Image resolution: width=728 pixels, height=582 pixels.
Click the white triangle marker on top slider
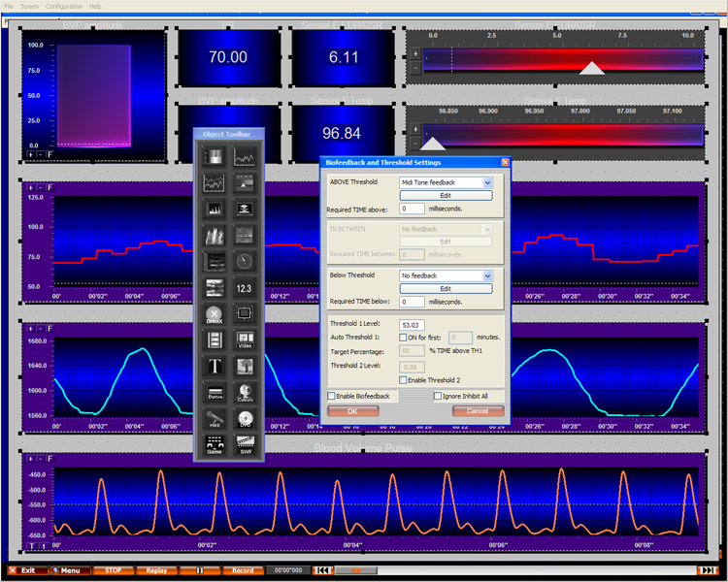click(x=591, y=68)
